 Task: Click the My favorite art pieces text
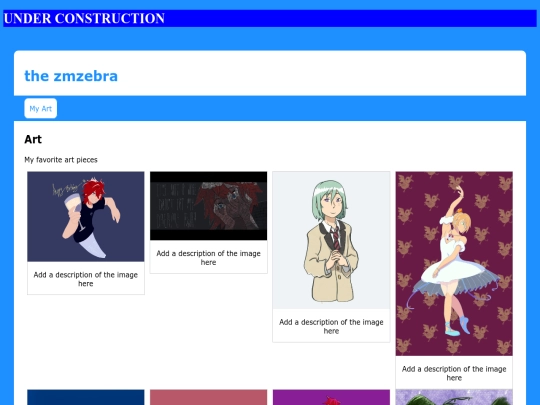click(61, 160)
